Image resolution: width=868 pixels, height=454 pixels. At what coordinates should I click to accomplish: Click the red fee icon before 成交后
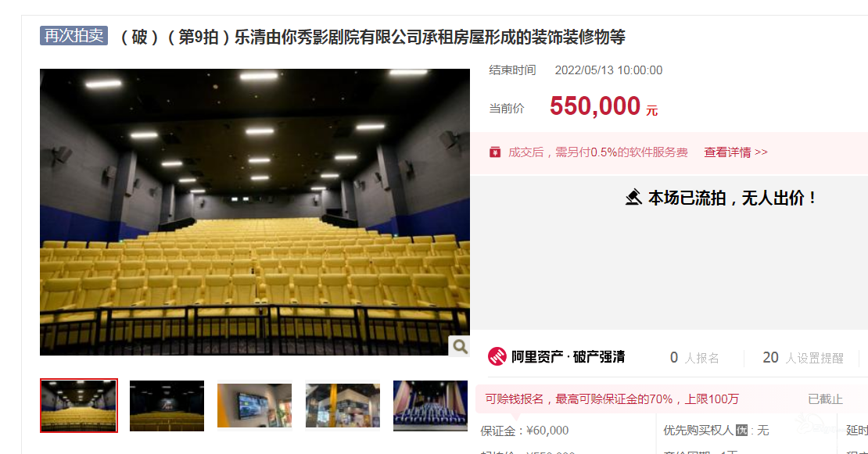tap(495, 152)
